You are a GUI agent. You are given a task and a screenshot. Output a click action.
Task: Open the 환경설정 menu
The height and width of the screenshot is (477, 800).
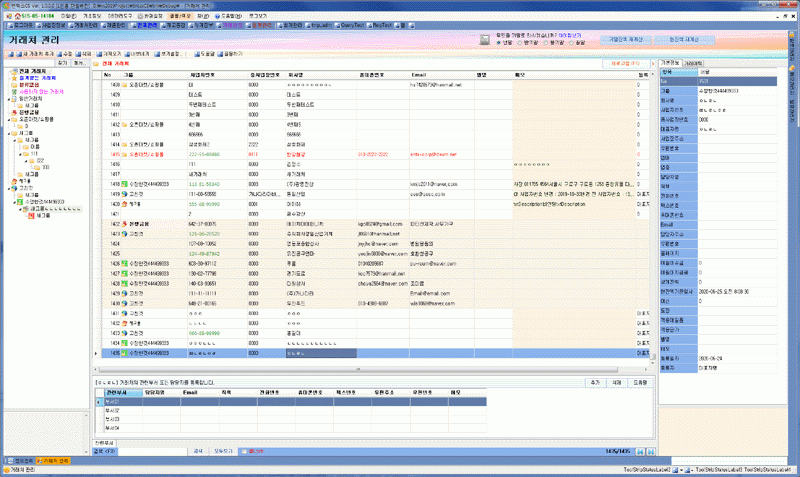[151, 16]
